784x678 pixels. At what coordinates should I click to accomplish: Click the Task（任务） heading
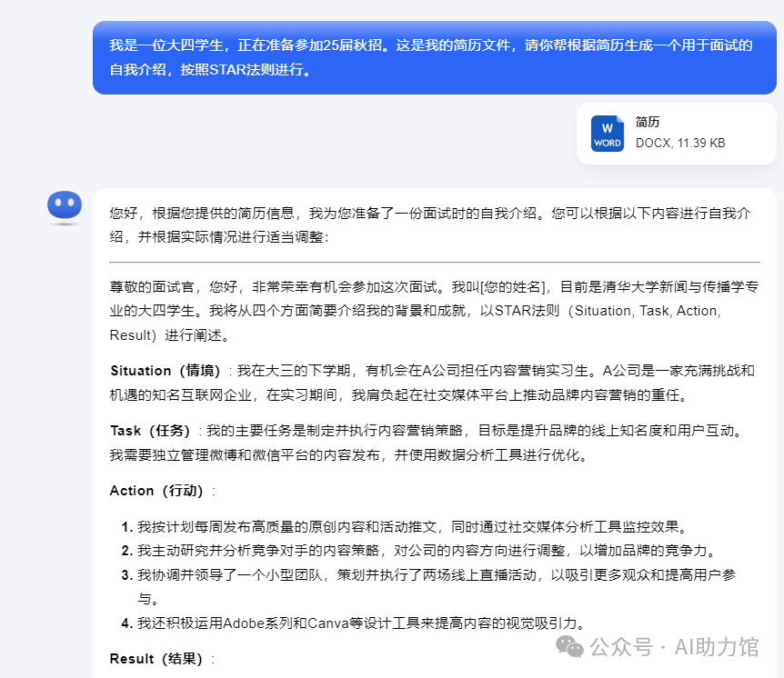pos(150,431)
